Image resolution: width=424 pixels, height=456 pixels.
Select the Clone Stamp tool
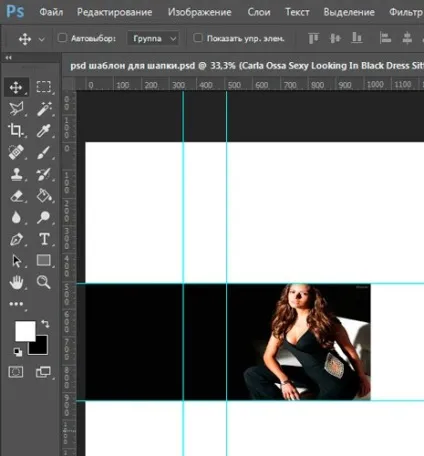16,174
